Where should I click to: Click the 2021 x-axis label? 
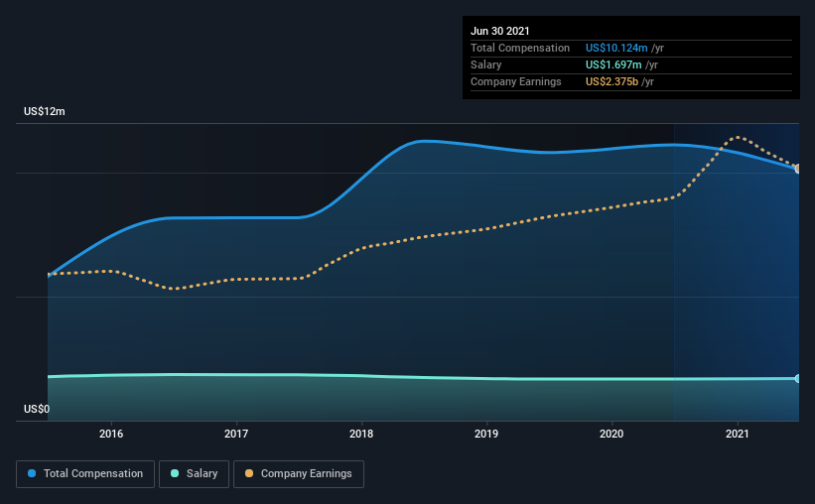point(737,434)
